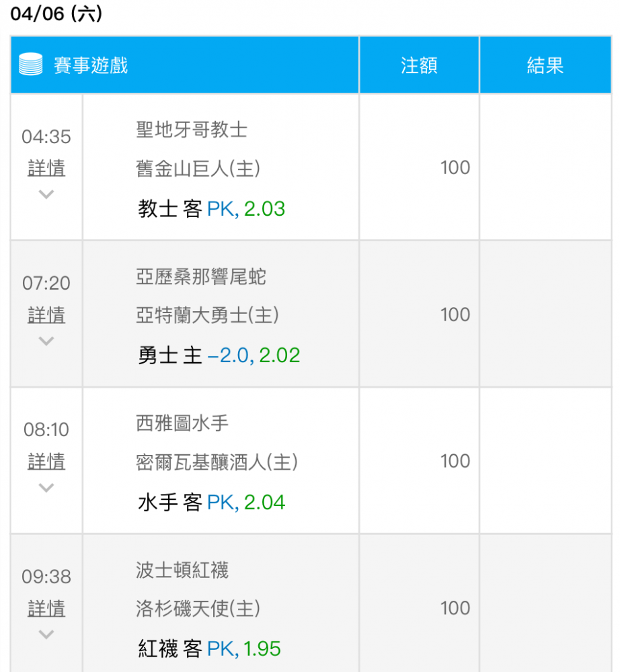Click the 賽事遊戲 column header
Image resolution: width=620 pixels, height=672 pixels.
tap(91, 65)
